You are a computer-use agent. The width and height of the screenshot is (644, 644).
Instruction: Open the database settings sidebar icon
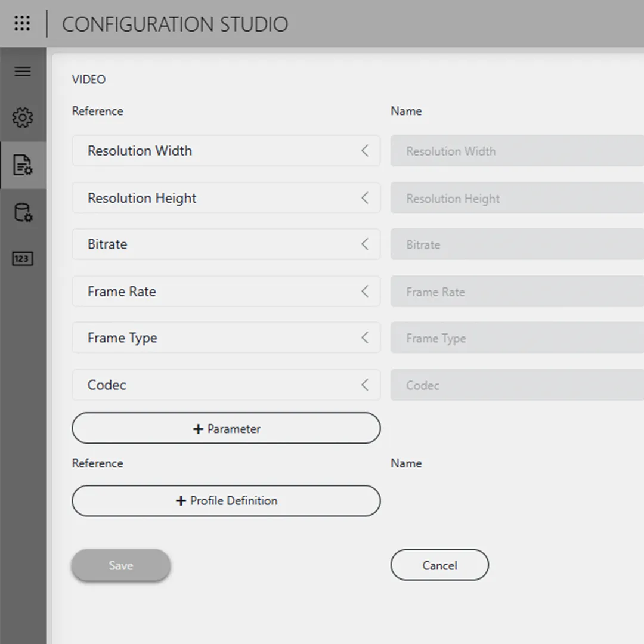pos(23,212)
